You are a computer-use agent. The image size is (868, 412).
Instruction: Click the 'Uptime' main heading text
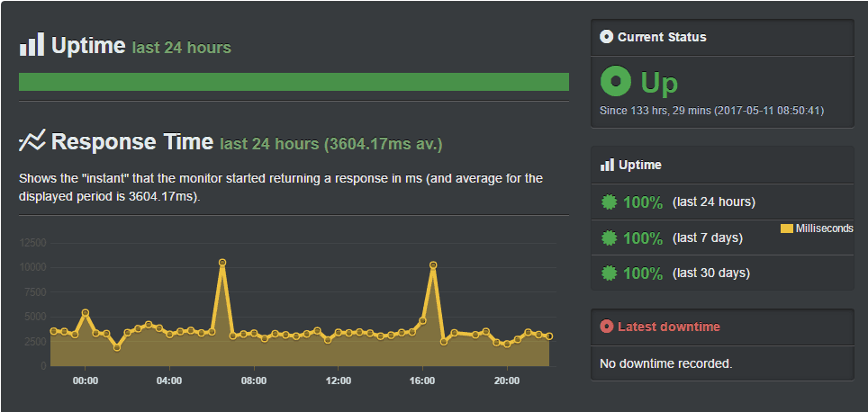(x=88, y=45)
